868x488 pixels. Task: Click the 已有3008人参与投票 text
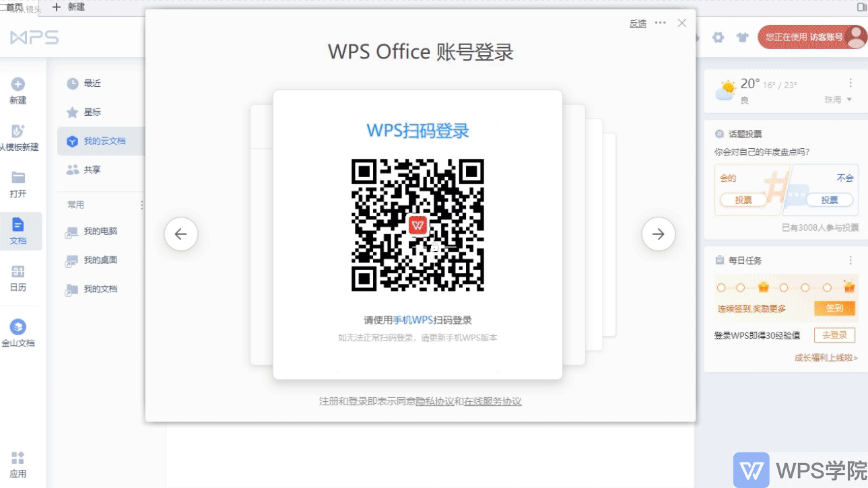(x=820, y=228)
